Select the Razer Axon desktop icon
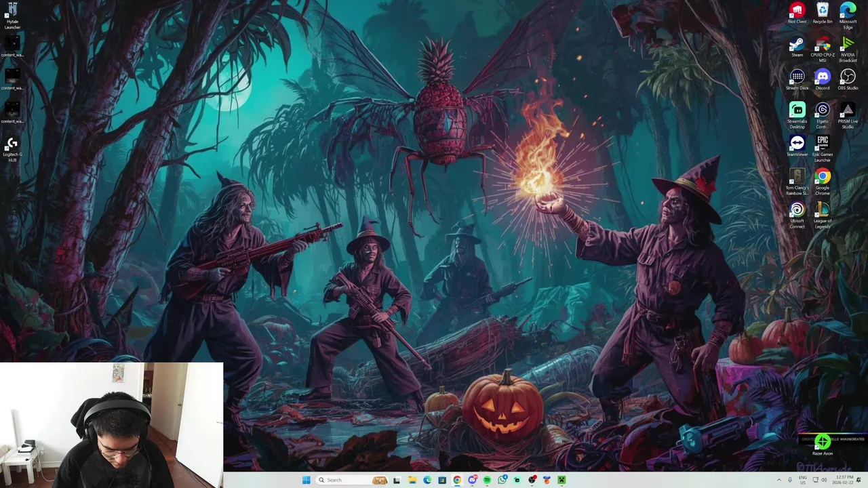Screen dimensions: 868x488 [x=823, y=445]
